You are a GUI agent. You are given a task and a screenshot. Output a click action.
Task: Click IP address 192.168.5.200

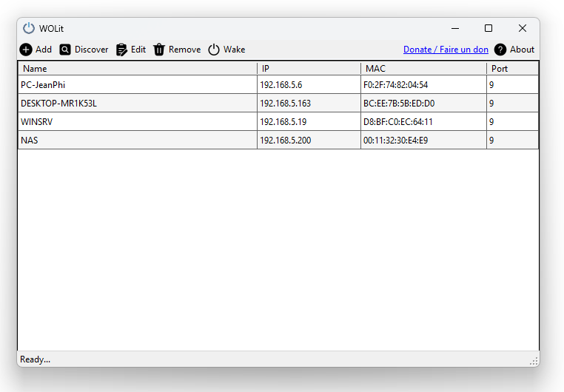(x=285, y=141)
